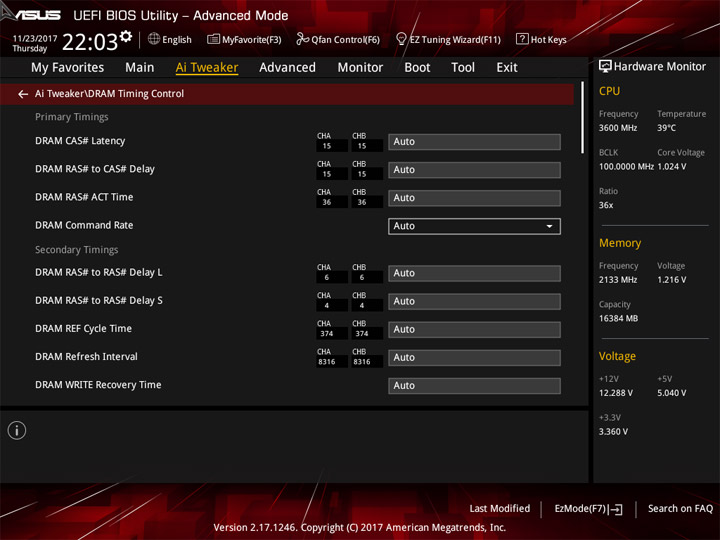Click the 39°C temperature reading

tap(666, 128)
